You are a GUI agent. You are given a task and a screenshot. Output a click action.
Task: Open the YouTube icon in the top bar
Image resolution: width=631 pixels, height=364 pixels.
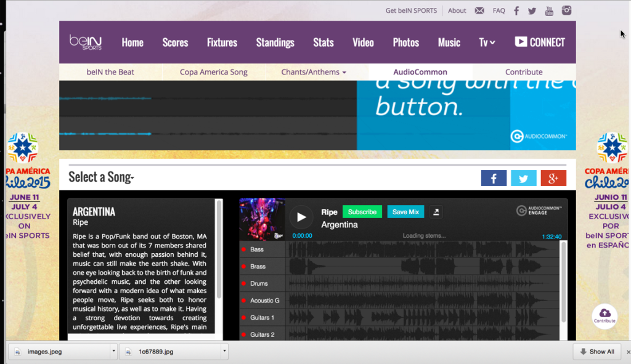click(549, 11)
